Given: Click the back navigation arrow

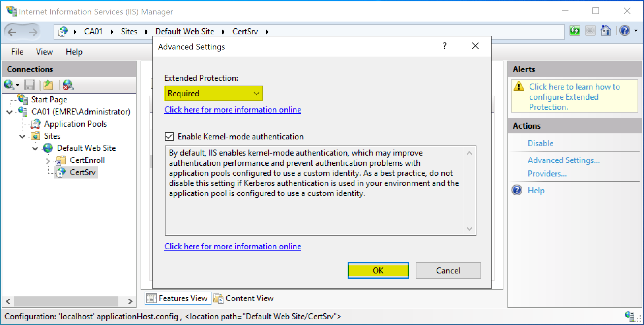Looking at the screenshot, I should 12,32.
